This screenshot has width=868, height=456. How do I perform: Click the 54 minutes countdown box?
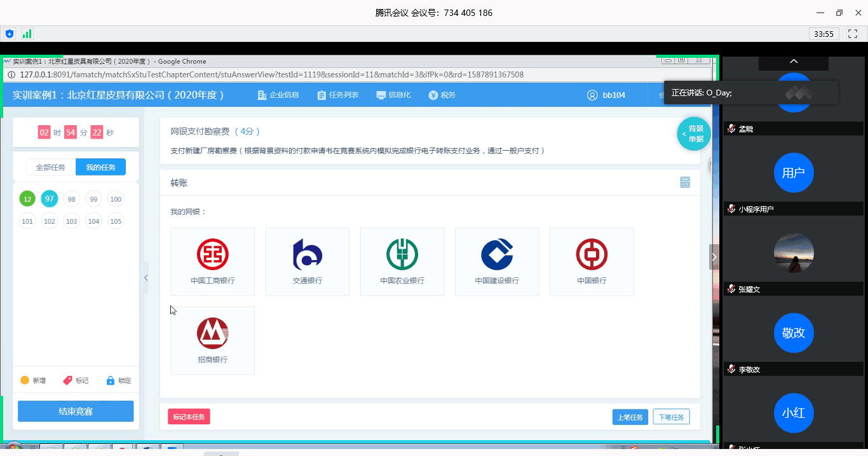71,132
